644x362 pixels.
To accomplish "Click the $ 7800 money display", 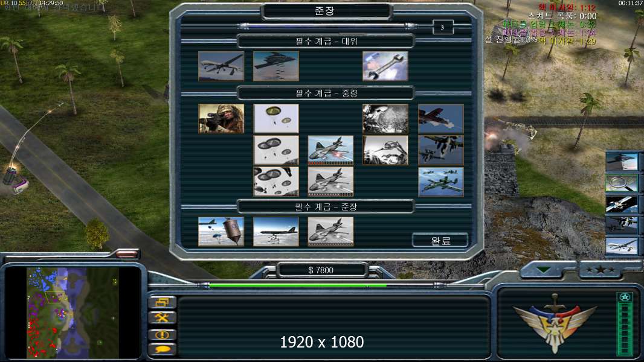I will coord(321,270).
